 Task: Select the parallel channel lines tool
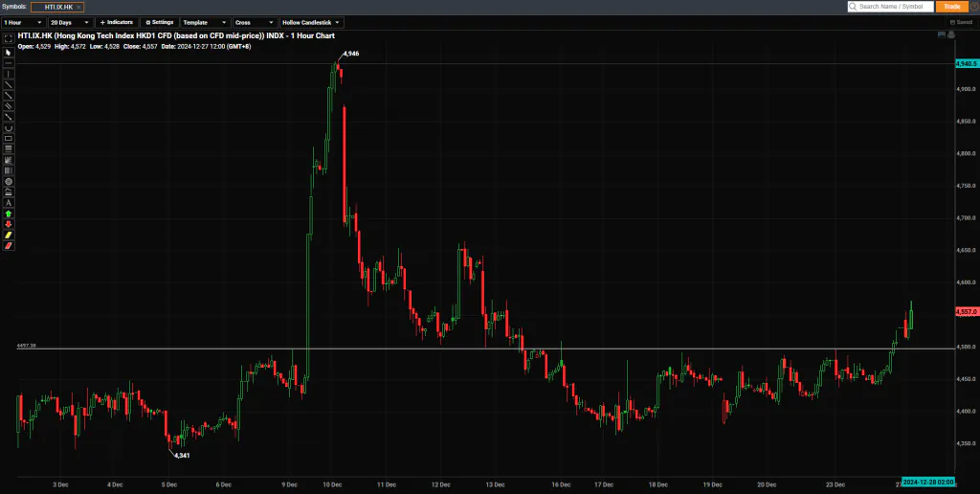point(9,105)
